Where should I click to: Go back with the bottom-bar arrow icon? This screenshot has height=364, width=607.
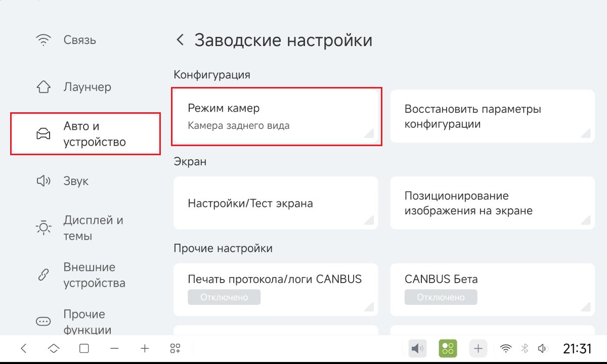(x=24, y=348)
